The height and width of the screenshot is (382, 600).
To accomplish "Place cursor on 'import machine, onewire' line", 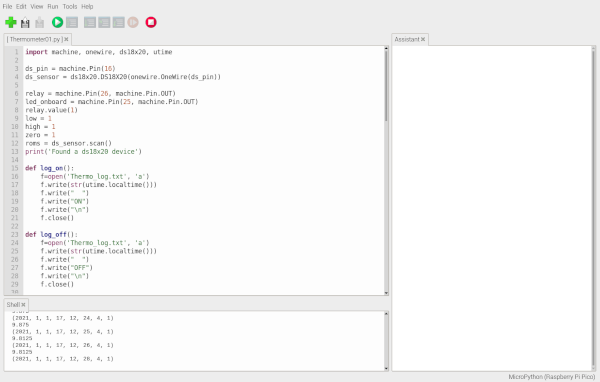I will 99,52.
